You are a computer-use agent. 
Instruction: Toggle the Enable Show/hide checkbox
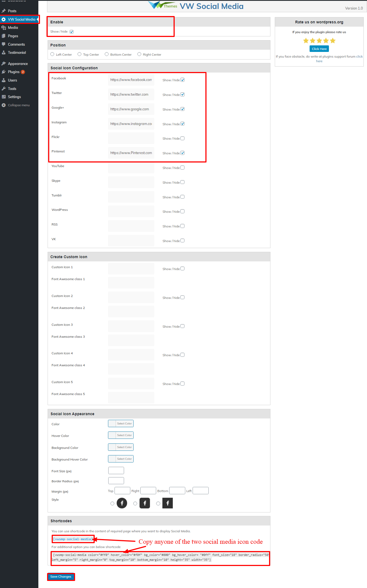pyautogui.click(x=72, y=32)
